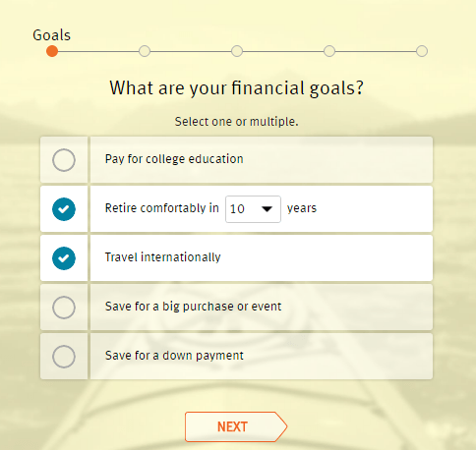Viewport: 476px width, 450px height.
Task: Click the Travel internationally row text
Action: 162,257
